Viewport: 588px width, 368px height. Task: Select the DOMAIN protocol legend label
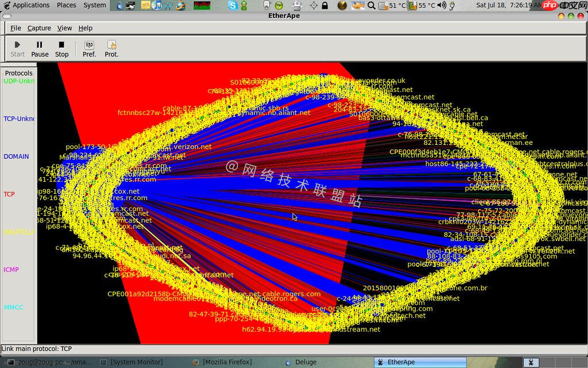point(16,156)
